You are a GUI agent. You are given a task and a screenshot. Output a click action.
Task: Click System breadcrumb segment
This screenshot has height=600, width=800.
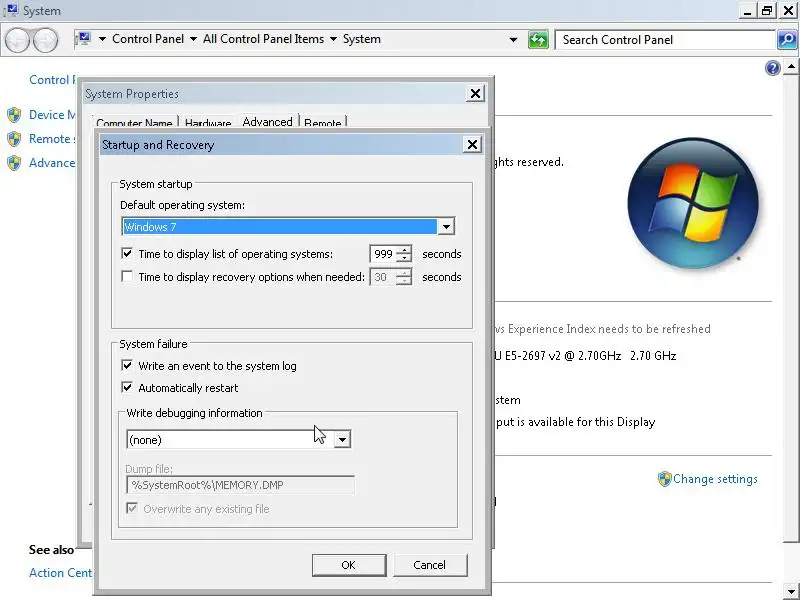pos(362,39)
